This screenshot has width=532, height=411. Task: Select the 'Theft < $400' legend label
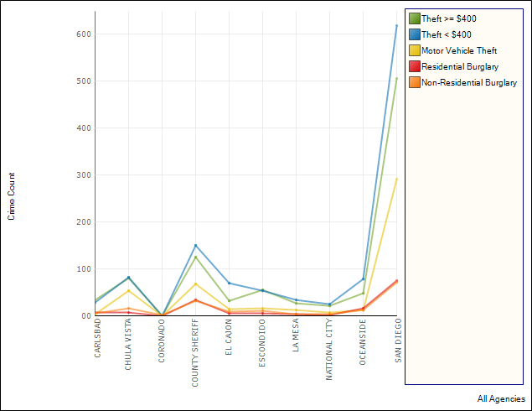pos(446,34)
